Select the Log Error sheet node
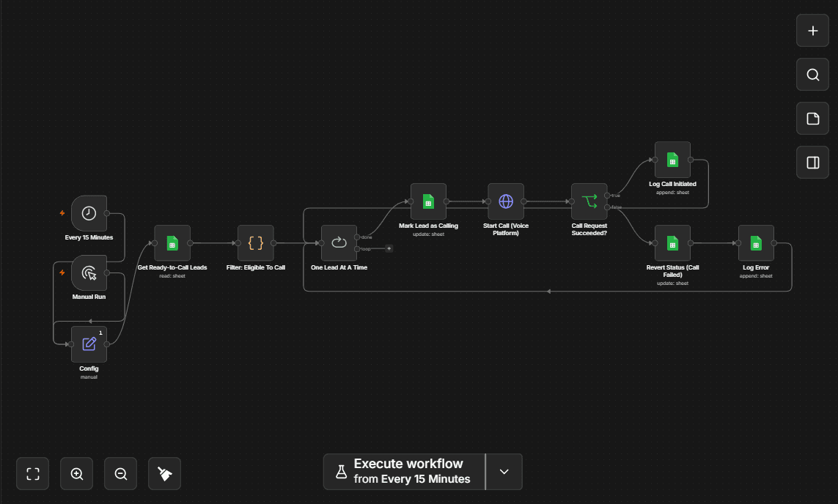 pyautogui.click(x=756, y=243)
